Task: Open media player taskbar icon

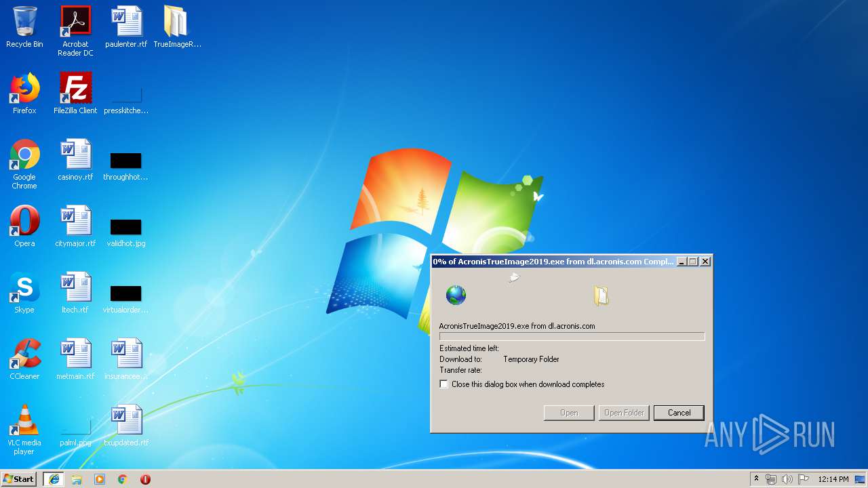Action: 100,479
